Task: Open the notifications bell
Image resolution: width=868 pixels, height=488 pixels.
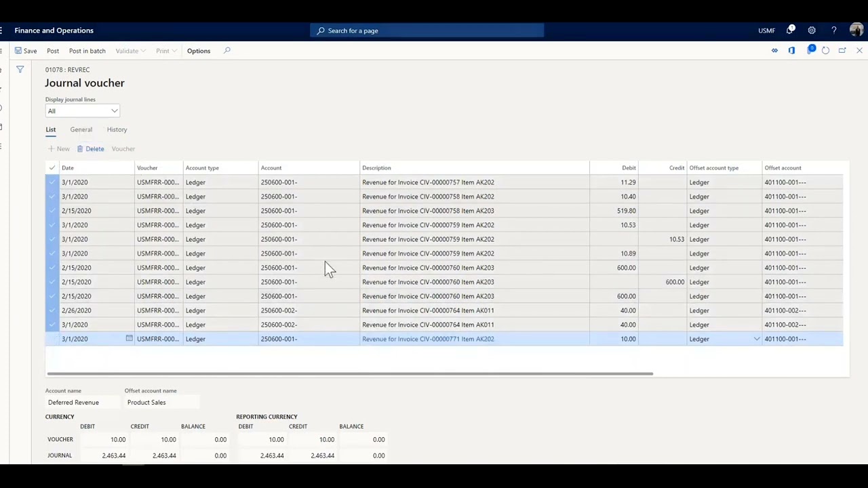Action: point(790,30)
